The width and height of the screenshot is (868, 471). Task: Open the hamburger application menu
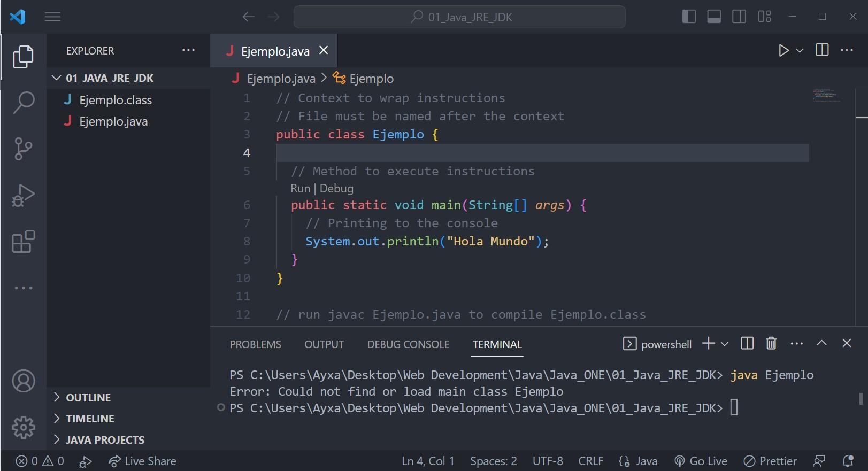tap(52, 17)
